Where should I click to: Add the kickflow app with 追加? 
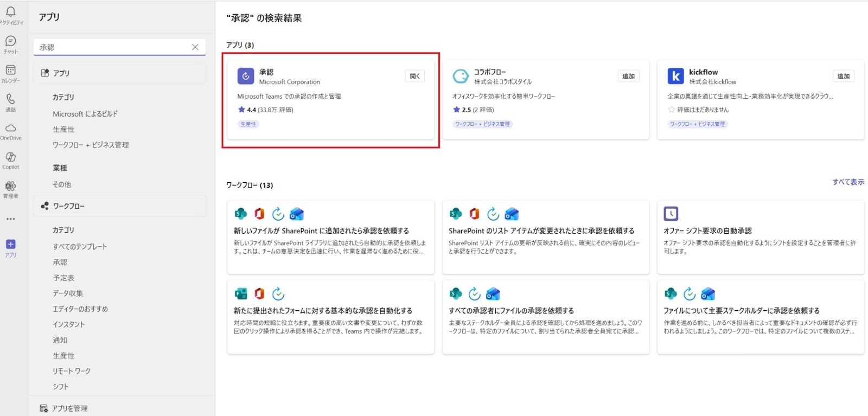tap(844, 76)
